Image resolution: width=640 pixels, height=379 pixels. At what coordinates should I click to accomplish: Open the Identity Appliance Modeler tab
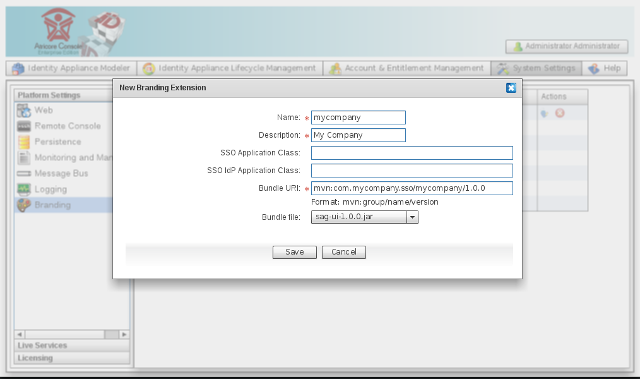pos(71,69)
